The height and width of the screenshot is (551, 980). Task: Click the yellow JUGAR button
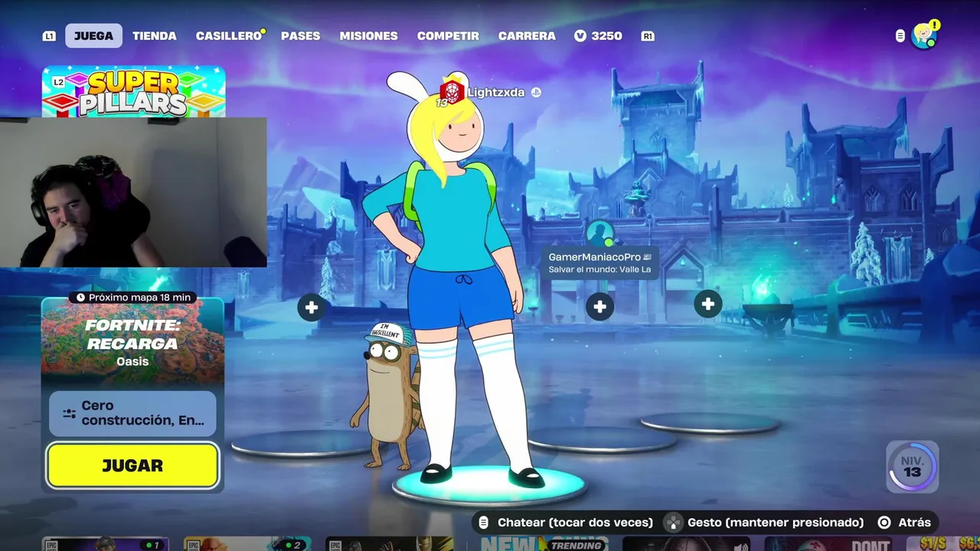pos(132,465)
